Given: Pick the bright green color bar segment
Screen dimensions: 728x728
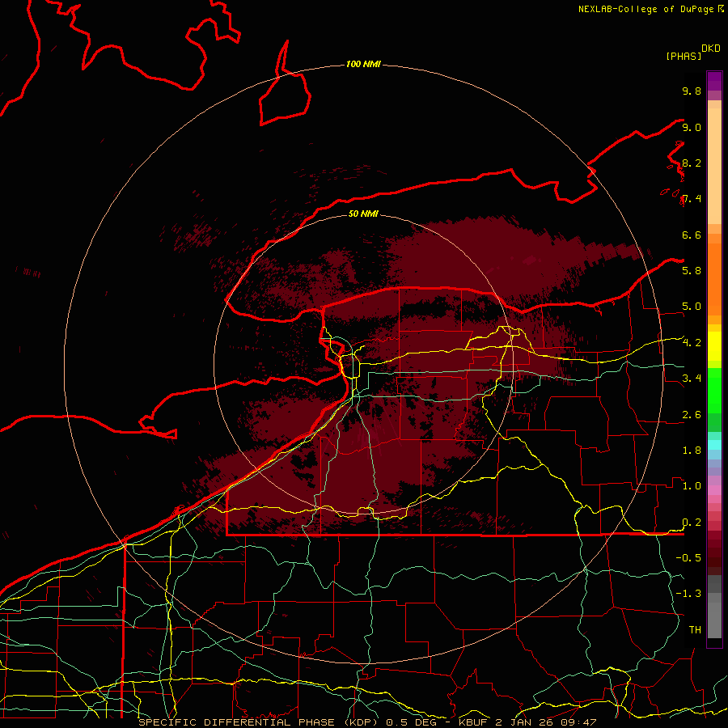Looking at the screenshot, I should point(714,390).
